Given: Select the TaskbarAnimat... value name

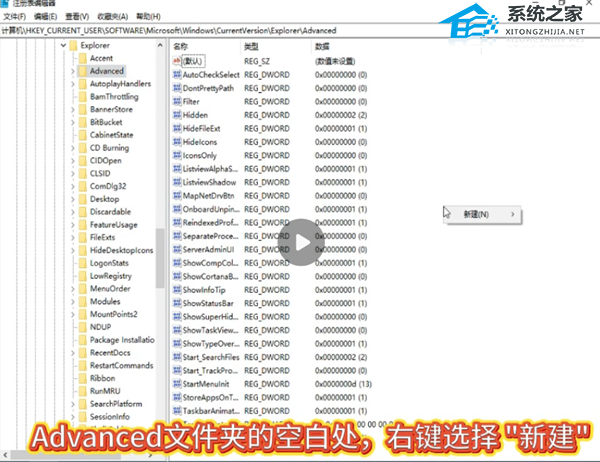Looking at the screenshot, I should (x=211, y=411).
